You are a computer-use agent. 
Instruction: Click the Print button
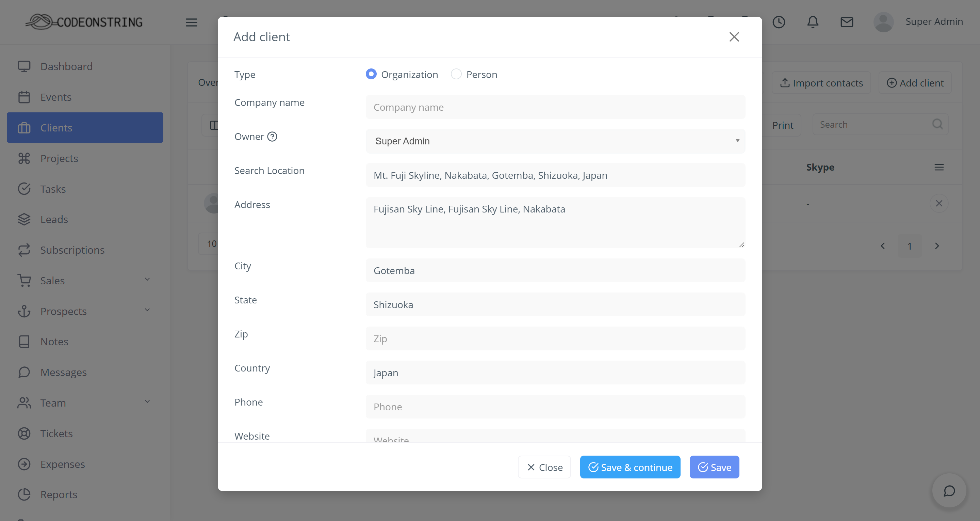783,125
